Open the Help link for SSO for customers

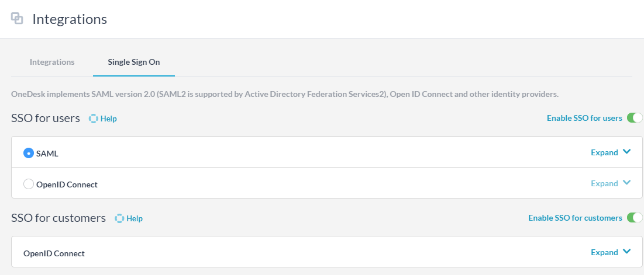[135, 218]
